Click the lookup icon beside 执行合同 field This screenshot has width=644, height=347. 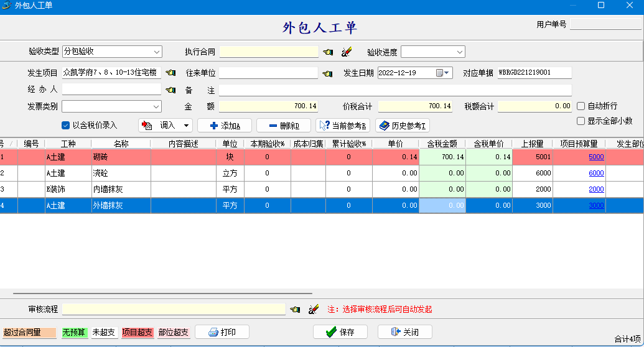coord(328,52)
